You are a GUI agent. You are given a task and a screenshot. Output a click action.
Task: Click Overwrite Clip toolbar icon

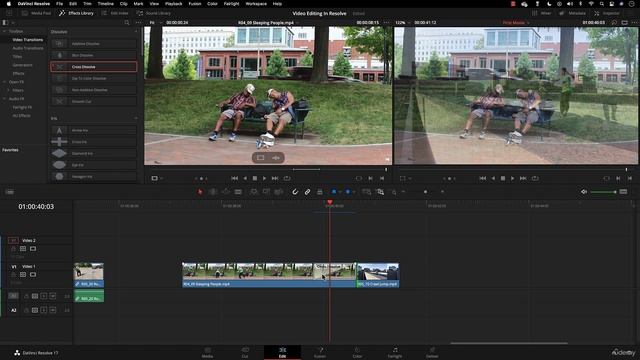266,192
